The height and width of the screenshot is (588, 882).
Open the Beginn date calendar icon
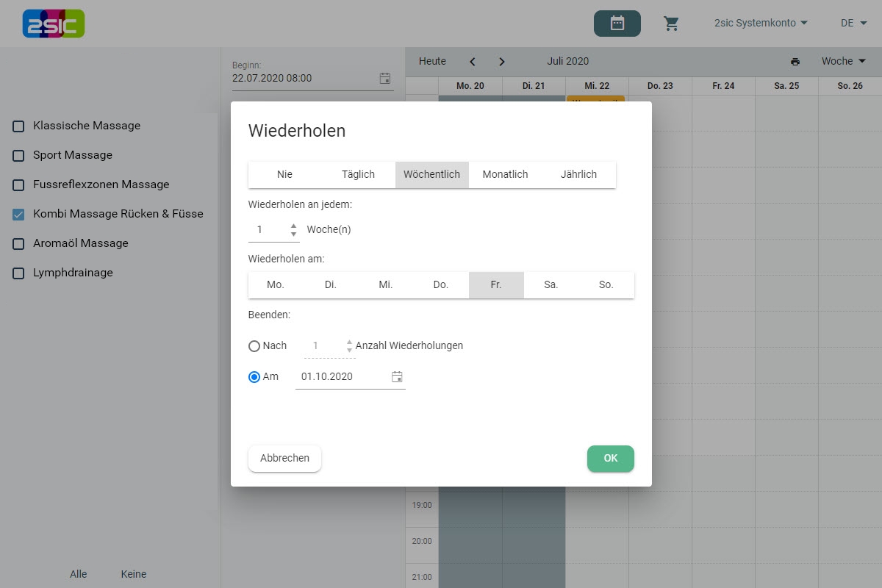[385, 78]
